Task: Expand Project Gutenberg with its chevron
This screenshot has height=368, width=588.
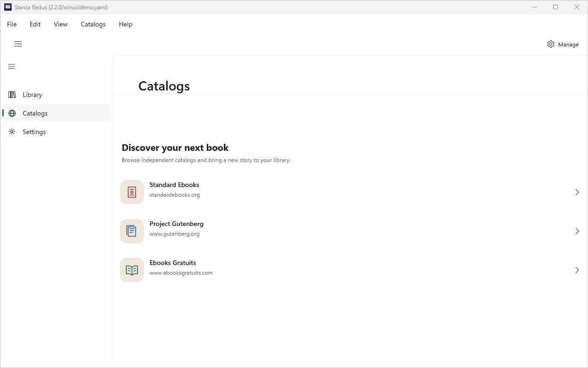Action: tap(577, 231)
